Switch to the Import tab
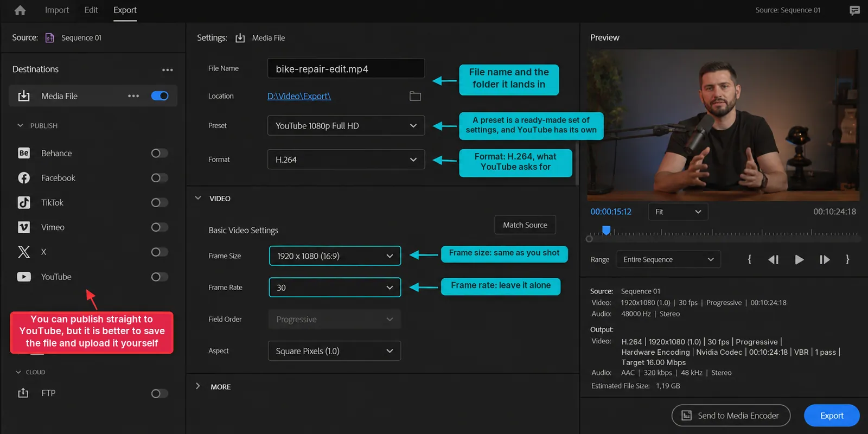 [57, 10]
